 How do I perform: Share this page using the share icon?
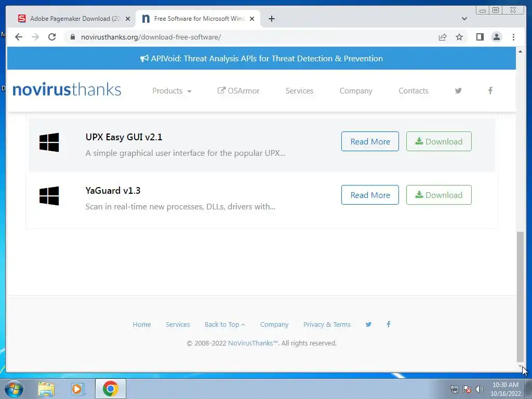443,37
